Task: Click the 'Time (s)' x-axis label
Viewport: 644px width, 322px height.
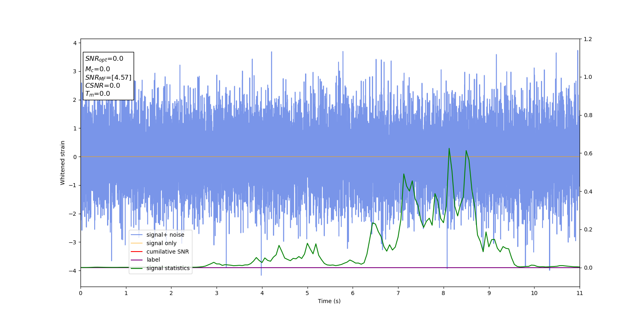Action: click(329, 301)
